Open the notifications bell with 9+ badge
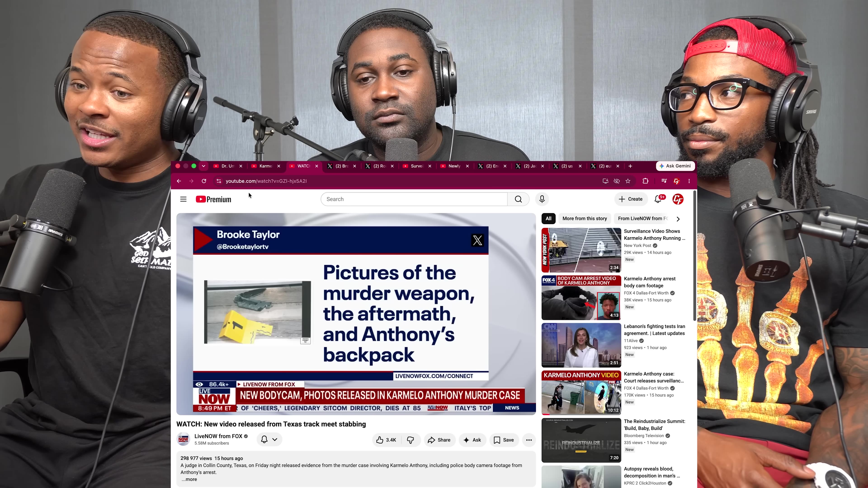Image resolution: width=868 pixels, height=488 pixels. click(658, 199)
